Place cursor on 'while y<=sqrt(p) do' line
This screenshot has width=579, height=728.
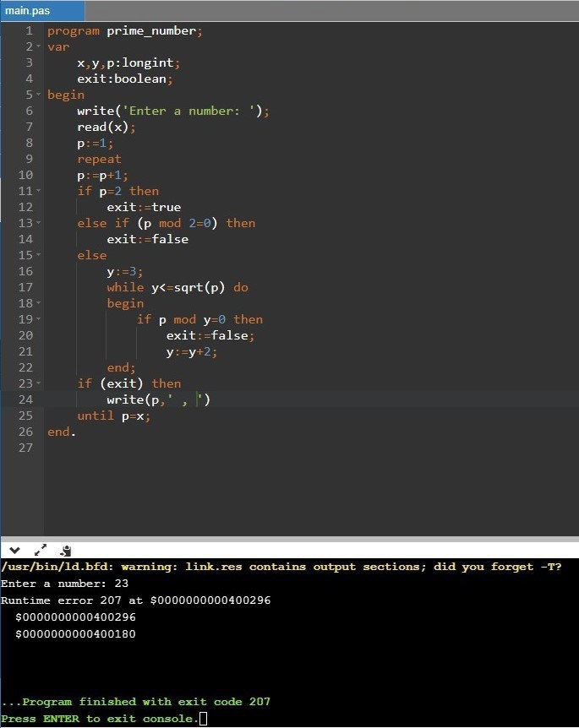coord(178,287)
